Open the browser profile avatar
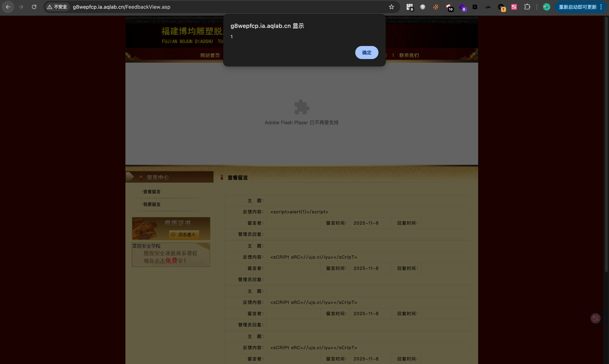Viewport: 609px width, 364px height. coord(546,7)
